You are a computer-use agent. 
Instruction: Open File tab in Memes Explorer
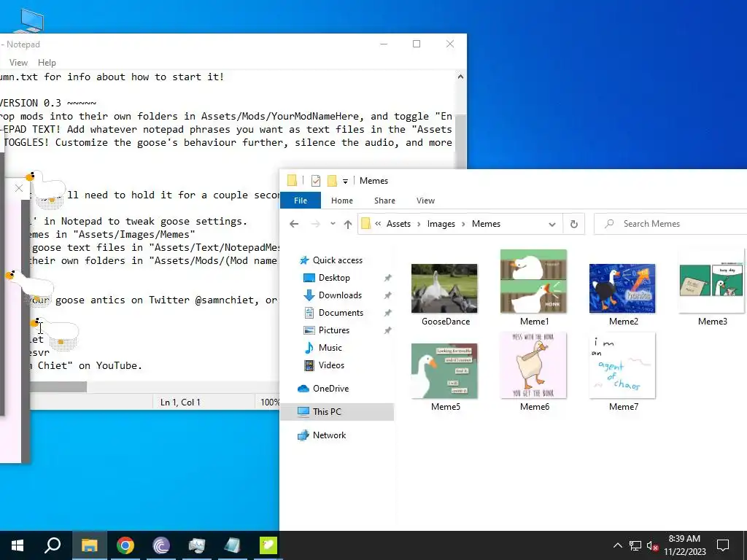[x=300, y=201]
